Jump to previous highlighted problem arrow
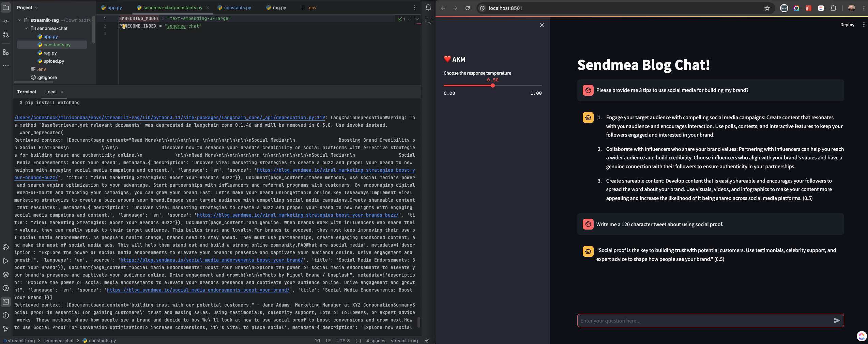 (410, 19)
